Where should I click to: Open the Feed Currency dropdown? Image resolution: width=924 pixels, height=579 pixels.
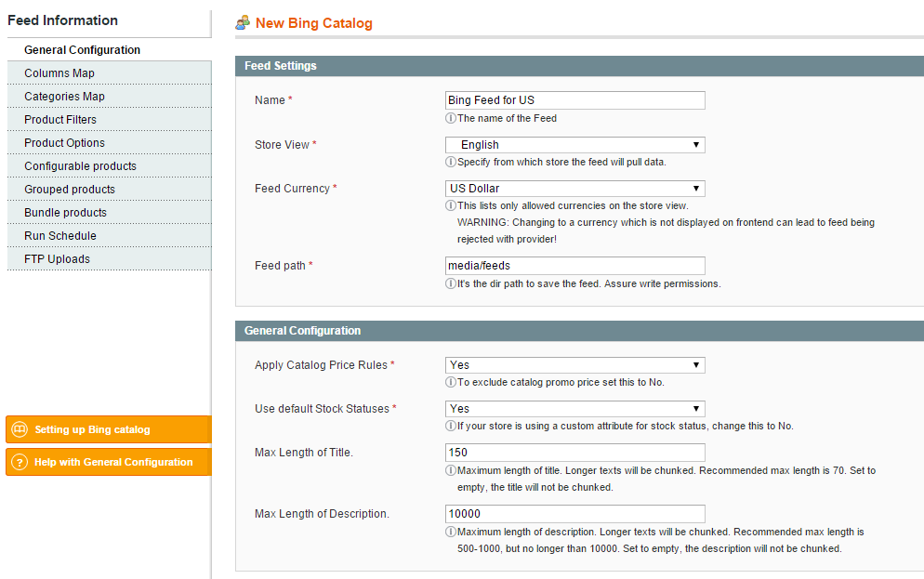pos(575,188)
